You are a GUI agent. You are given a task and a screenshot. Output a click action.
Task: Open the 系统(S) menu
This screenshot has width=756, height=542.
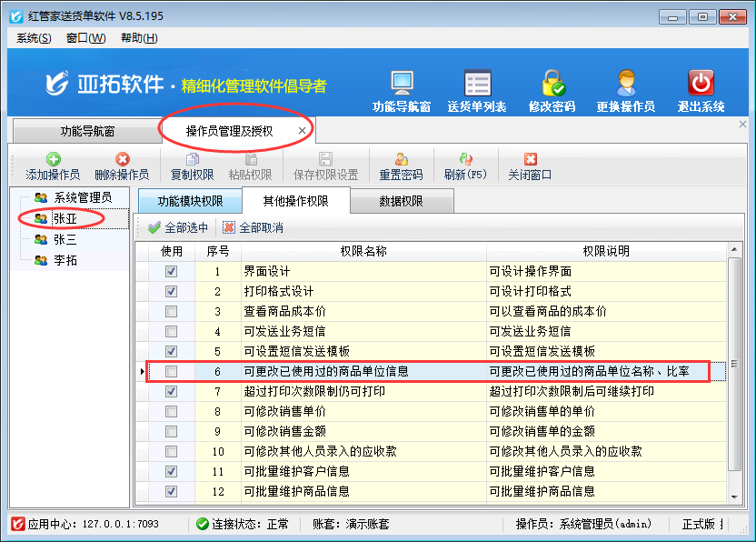(34, 38)
